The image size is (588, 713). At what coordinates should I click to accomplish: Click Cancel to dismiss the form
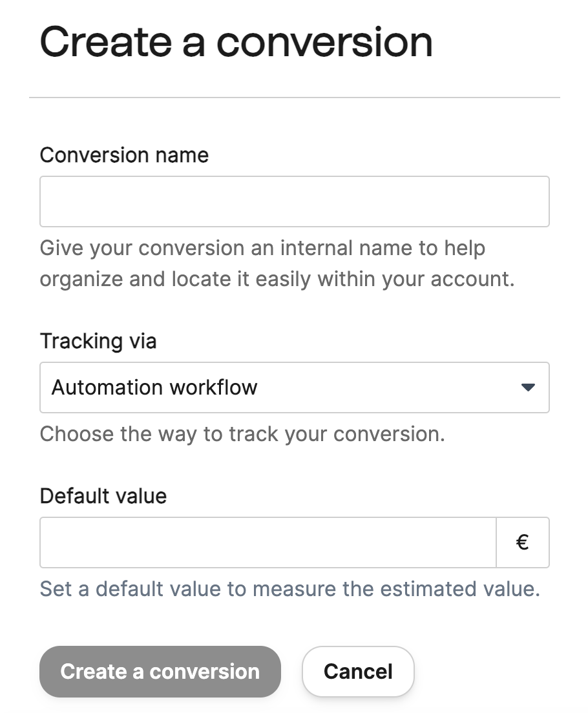pos(358,672)
